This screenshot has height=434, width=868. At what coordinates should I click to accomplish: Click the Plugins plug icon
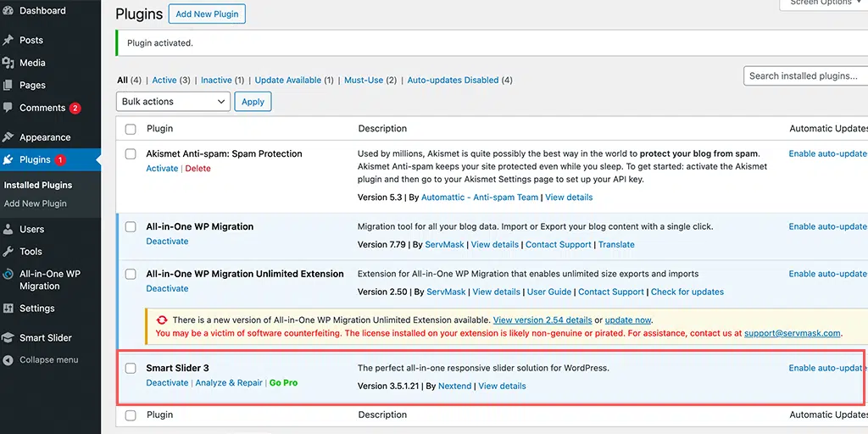[7, 160]
